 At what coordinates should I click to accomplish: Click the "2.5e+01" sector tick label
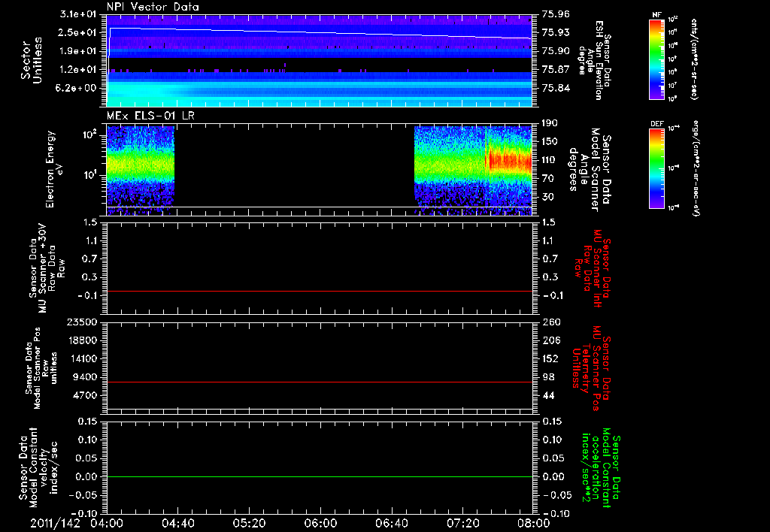point(78,32)
